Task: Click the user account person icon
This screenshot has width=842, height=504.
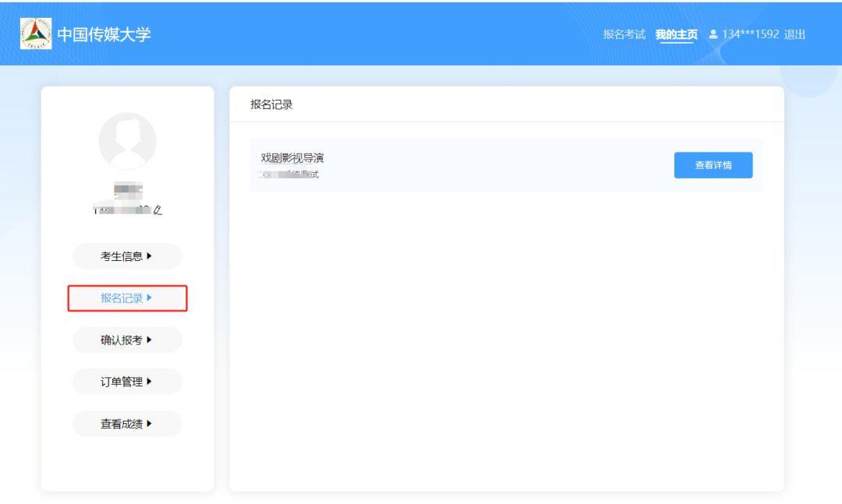Action: [x=714, y=34]
